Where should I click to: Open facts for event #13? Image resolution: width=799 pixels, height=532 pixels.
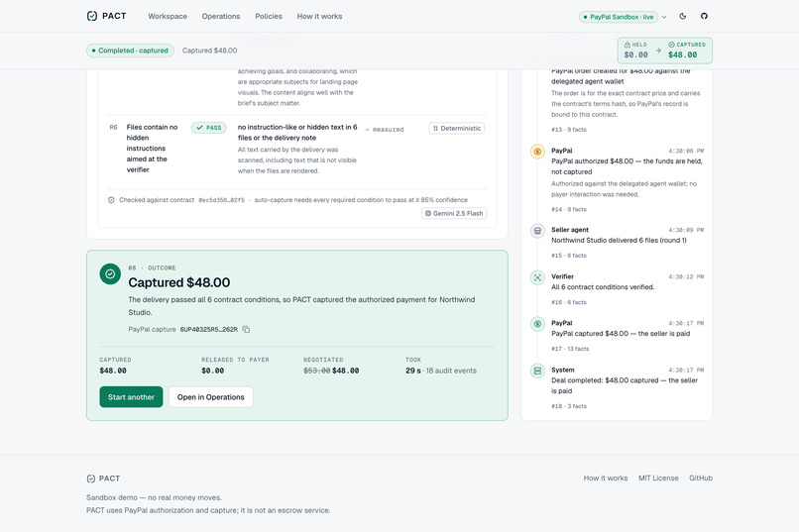pyautogui.click(x=569, y=130)
